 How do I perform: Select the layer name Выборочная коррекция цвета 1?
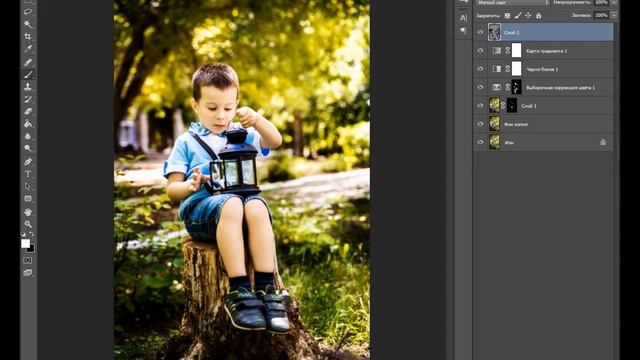(560, 88)
